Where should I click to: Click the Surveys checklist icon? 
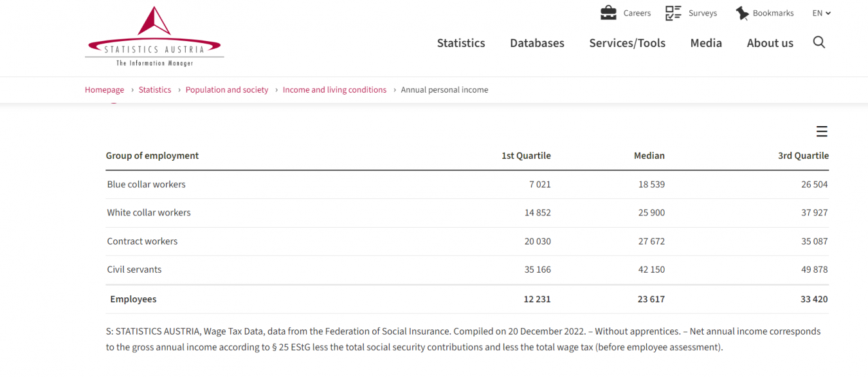click(673, 13)
